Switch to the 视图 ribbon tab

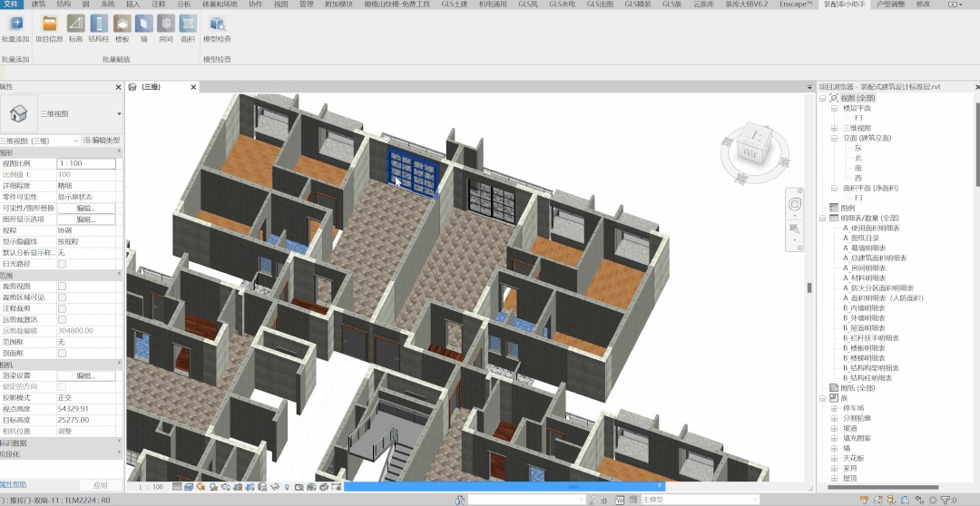click(x=280, y=5)
